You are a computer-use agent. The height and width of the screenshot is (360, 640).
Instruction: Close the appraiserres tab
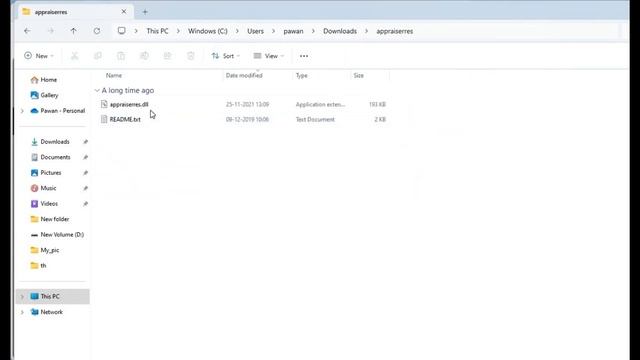click(x=124, y=12)
